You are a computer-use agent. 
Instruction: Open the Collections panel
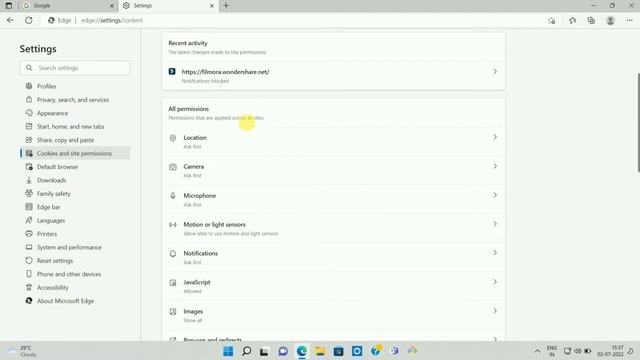591,20
